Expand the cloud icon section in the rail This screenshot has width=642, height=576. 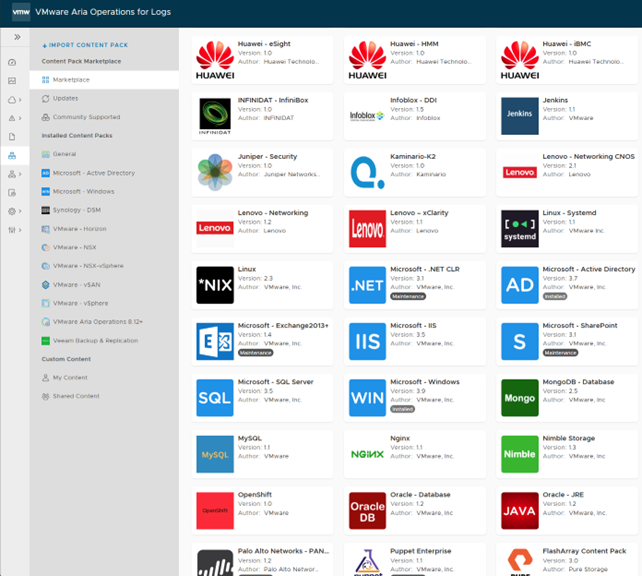pyautogui.click(x=14, y=99)
